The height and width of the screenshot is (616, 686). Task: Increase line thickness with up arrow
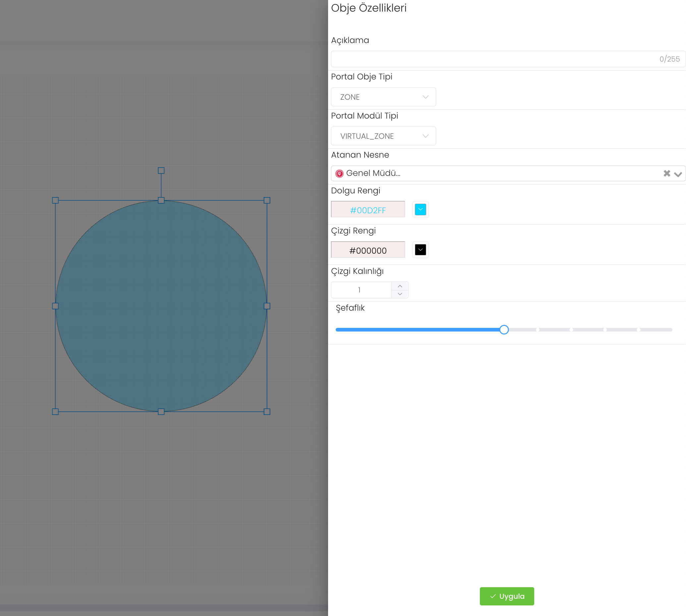[x=400, y=286]
